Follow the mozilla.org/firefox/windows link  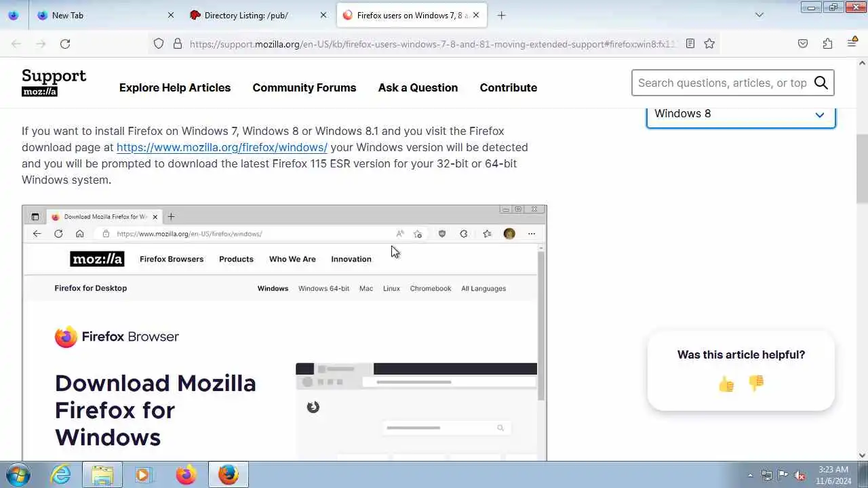[x=222, y=147]
